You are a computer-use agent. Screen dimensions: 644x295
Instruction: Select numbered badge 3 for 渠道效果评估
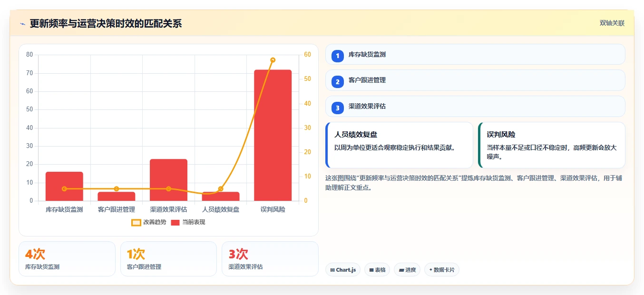click(338, 108)
